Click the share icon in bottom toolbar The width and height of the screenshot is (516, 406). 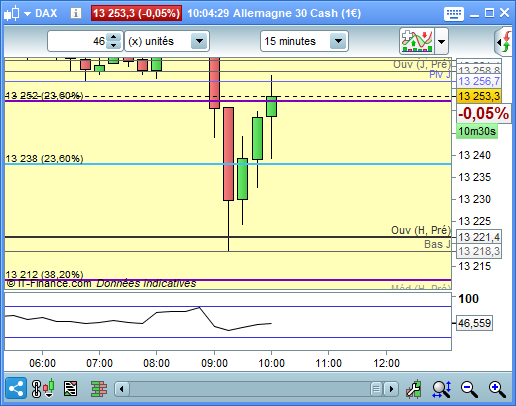click(x=16, y=388)
